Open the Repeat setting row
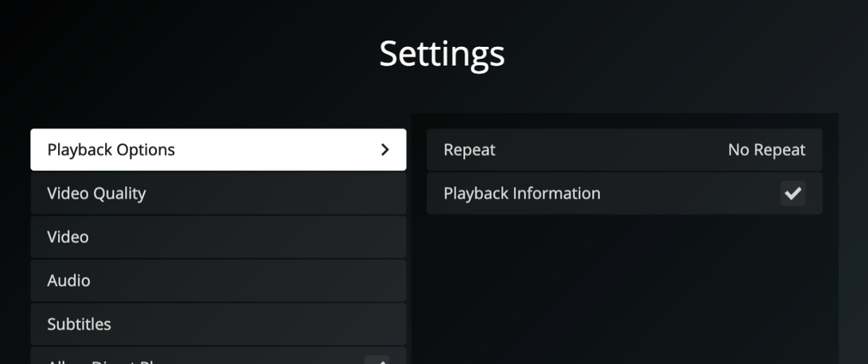This screenshot has height=364, width=868. [624, 149]
